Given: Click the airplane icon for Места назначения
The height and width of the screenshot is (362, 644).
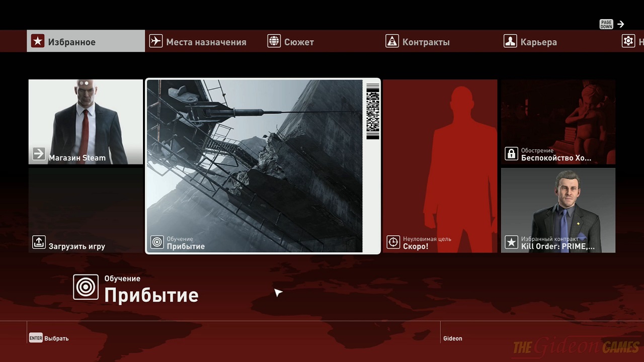Looking at the screenshot, I should point(156,41).
